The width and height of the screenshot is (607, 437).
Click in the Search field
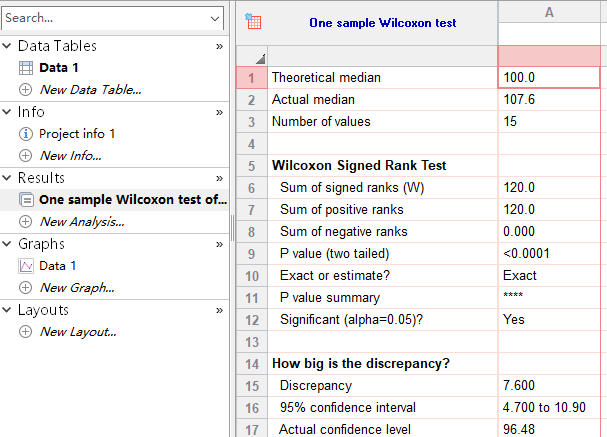(x=106, y=18)
